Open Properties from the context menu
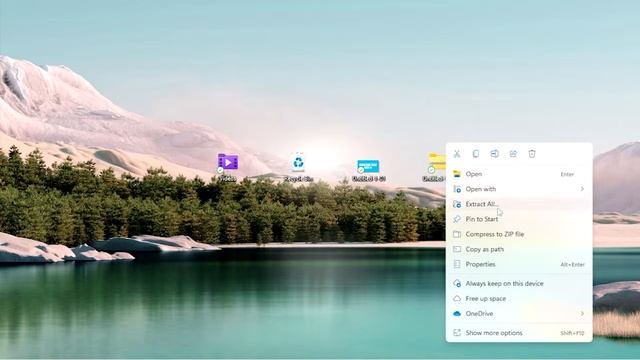Image resolution: width=640 pixels, height=360 pixels. [x=519, y=264]
